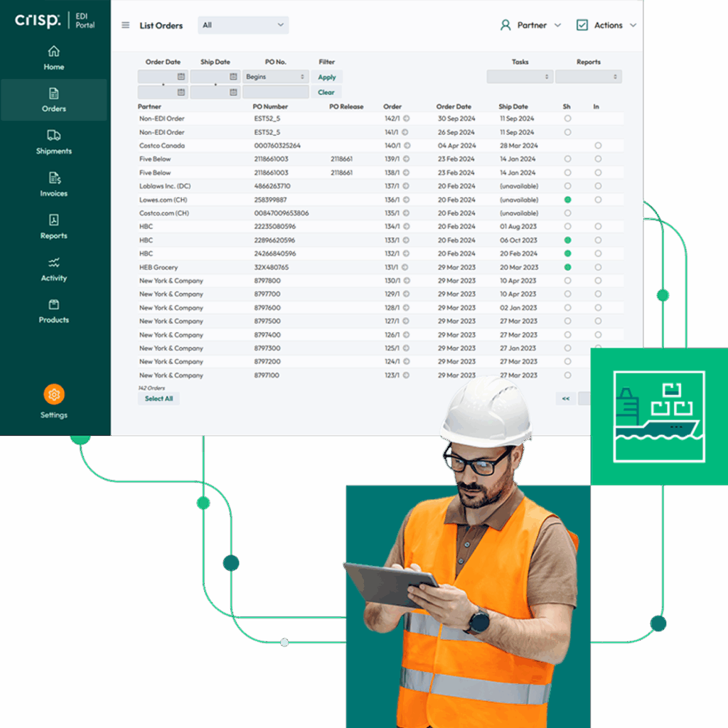Toggle the In status circle on the Costco Canada row
Screen dimensions: 728x728
[x=597, y=145]
